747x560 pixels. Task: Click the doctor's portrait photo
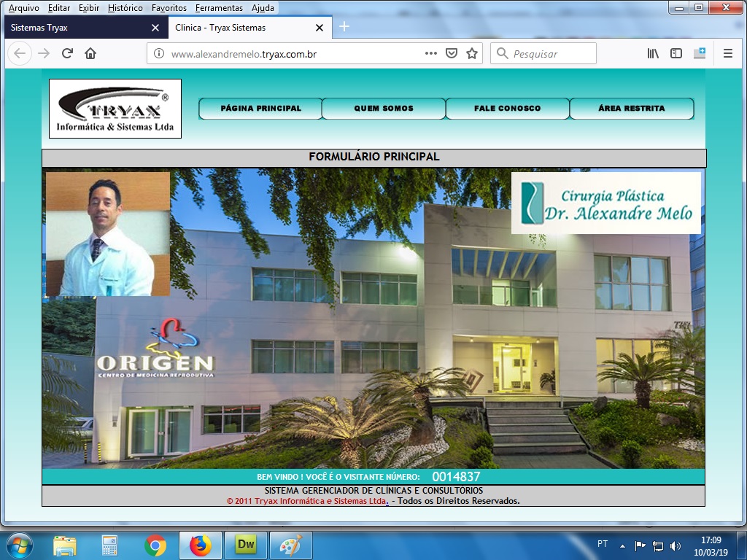point(108,234)
